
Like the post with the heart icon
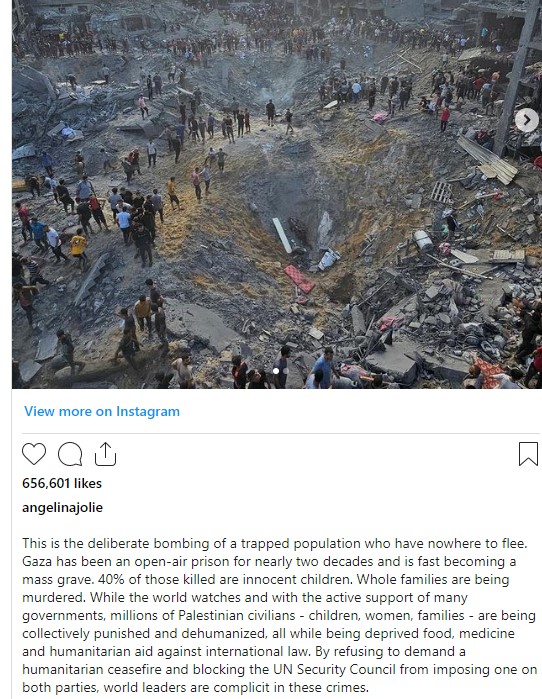point(34,454)
